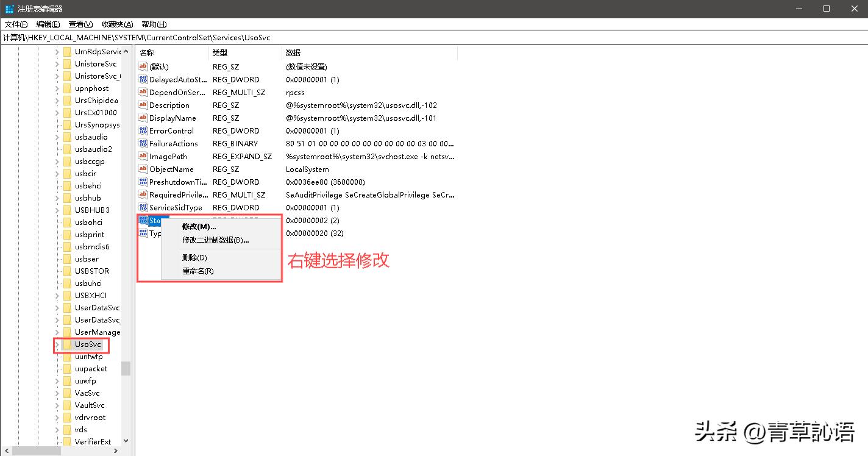
Task: Click the registry path address bar
Action: [434, 38]
